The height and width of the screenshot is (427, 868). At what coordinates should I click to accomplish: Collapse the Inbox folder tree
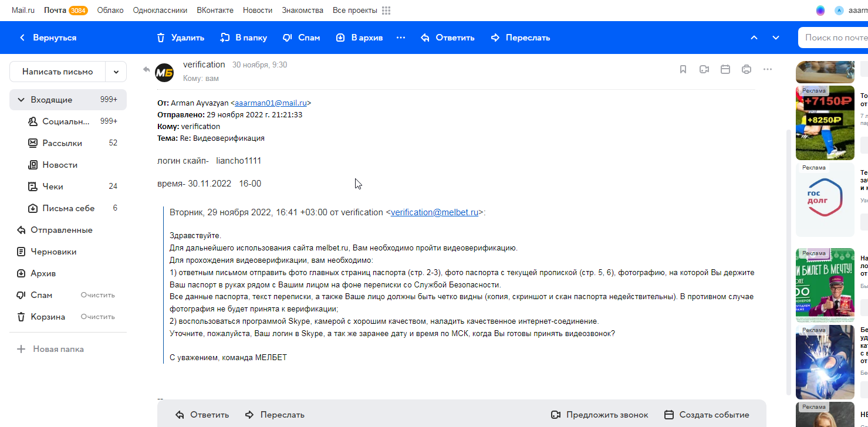tap(21, 100)
